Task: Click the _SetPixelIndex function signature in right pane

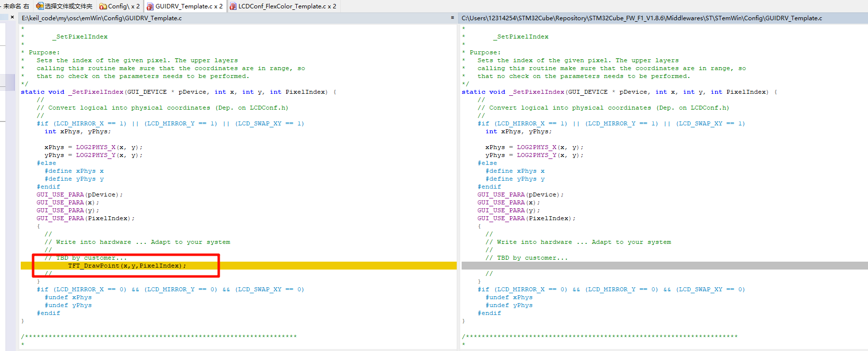Action: (x=620, y=92)
